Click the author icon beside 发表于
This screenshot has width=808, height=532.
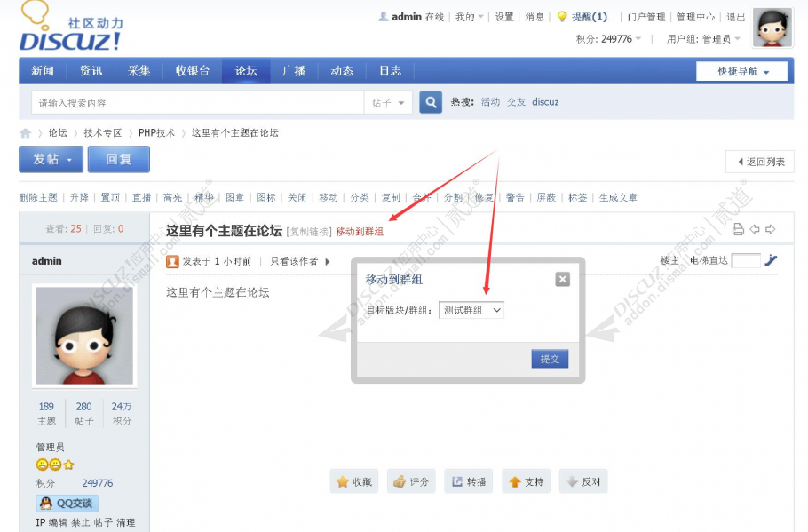172,262
